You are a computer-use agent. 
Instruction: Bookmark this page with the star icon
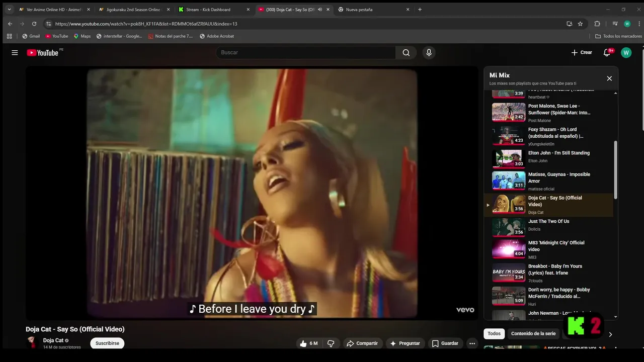tap(580, 24)
